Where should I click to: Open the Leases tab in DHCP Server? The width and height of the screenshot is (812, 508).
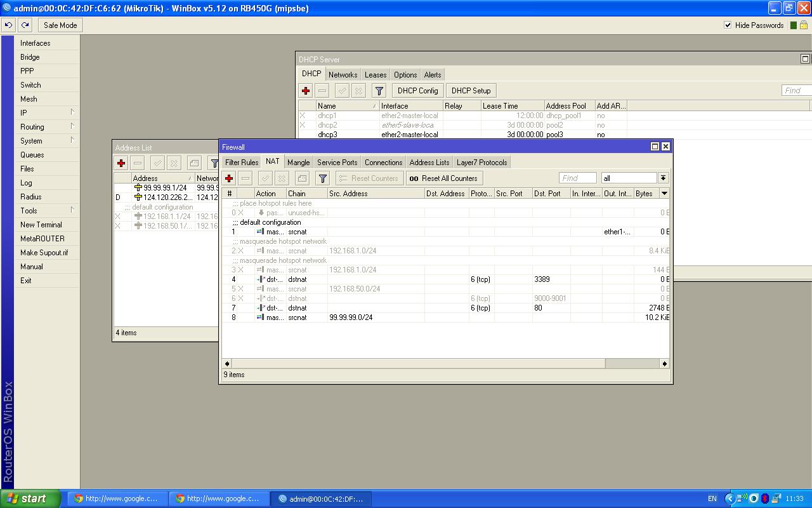click(x=376, y=75)
